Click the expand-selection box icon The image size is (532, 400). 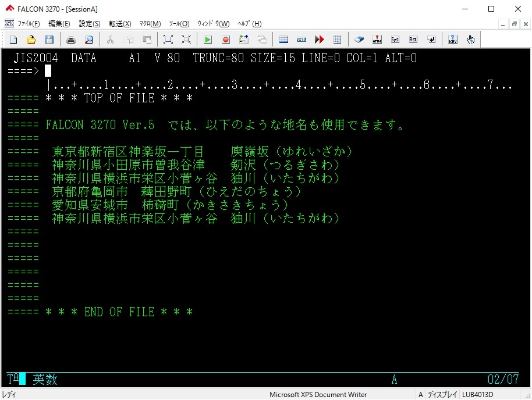point(168,40)
